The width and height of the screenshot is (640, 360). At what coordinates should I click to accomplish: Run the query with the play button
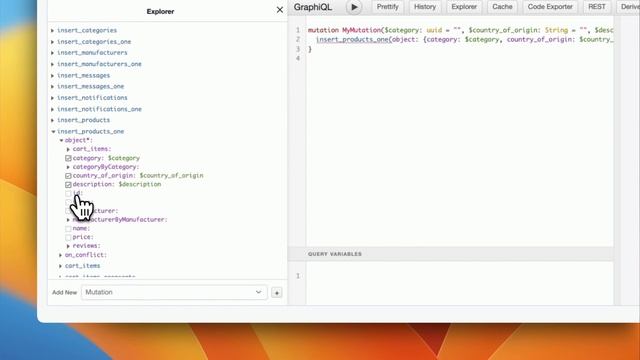[354, 7]
